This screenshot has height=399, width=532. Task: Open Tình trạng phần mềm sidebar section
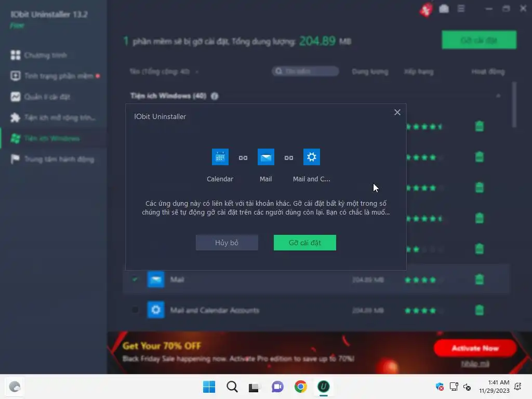coord(54,76)
